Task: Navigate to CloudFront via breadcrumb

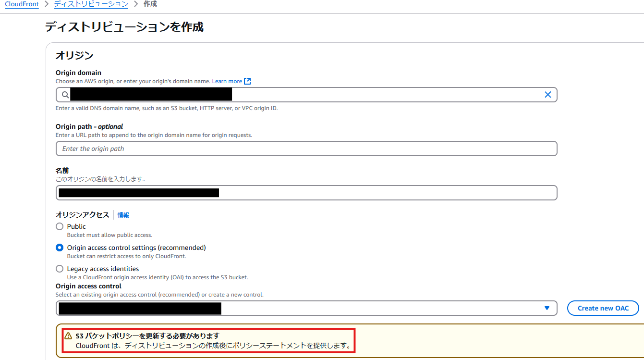Action: pyautogui.click(x=21, y=4)
